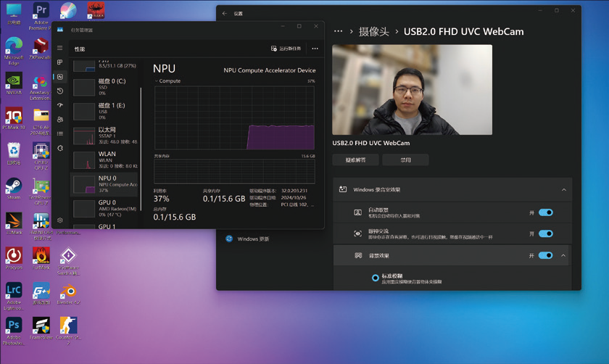Open the Compute graph dropdown in NPU view
The image size is (609, 364).
[167, 80]
